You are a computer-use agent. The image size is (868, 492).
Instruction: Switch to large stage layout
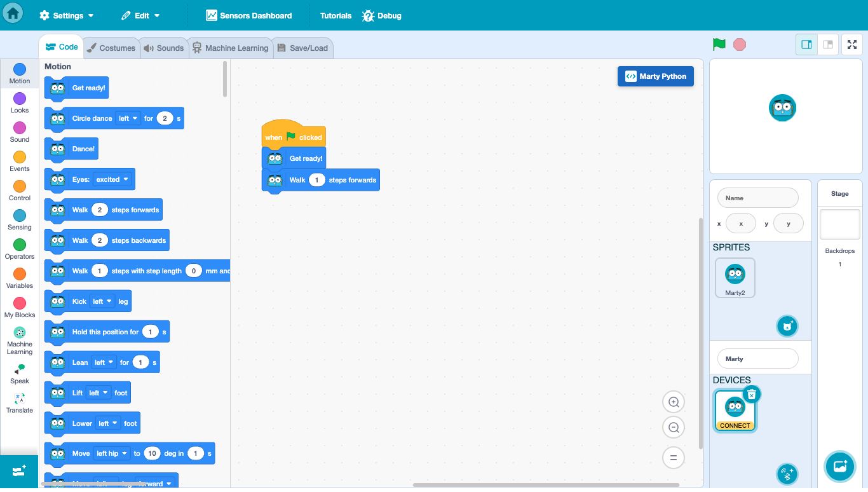tap(807, 44)
